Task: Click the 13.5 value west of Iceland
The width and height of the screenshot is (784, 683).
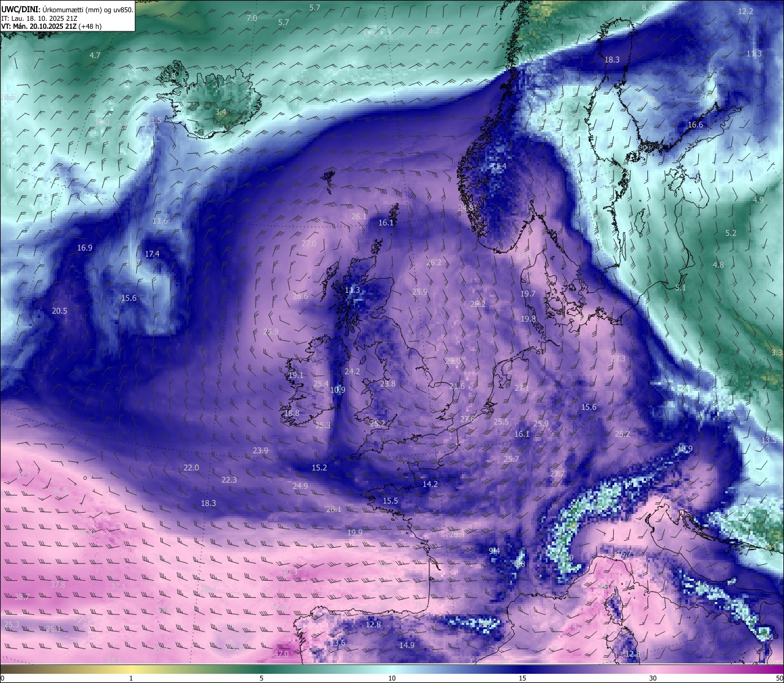Action: 154,121
